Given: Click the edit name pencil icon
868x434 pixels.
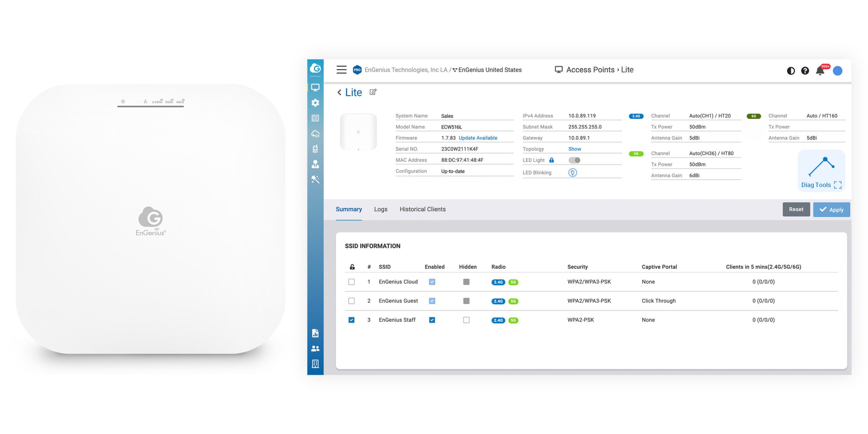Looking at the screenshot, I should (x=373, y=92).
